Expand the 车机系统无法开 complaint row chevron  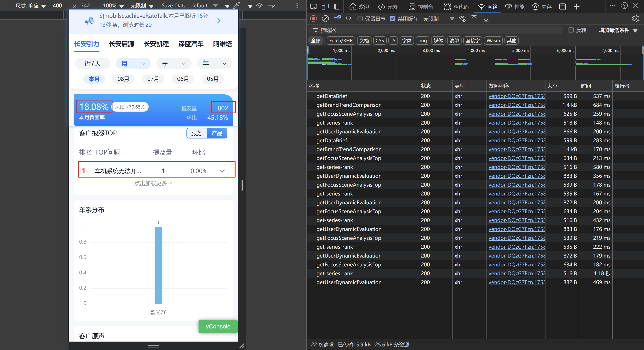point(222,171)
